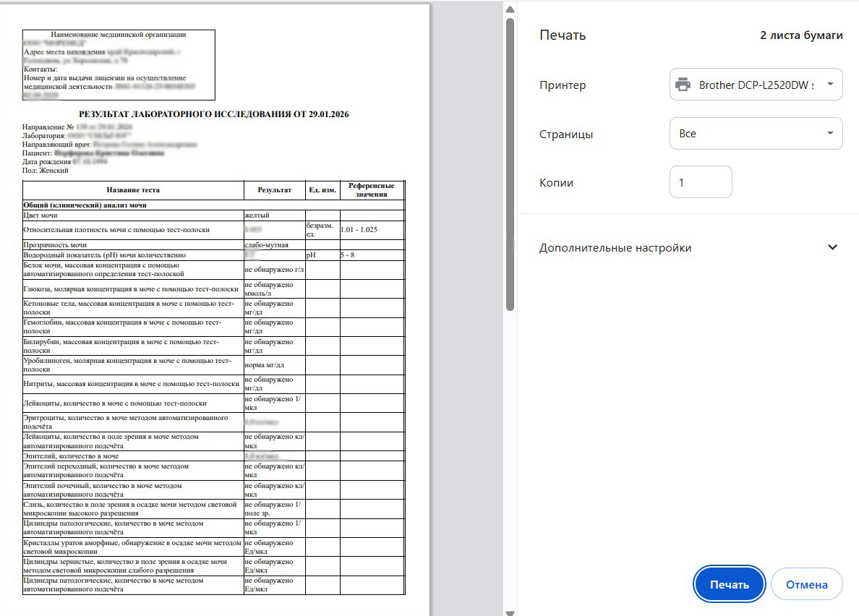
Task: Open the Brother DCP-L2520DW printer dropdown arrow
Action: (829, 85)
